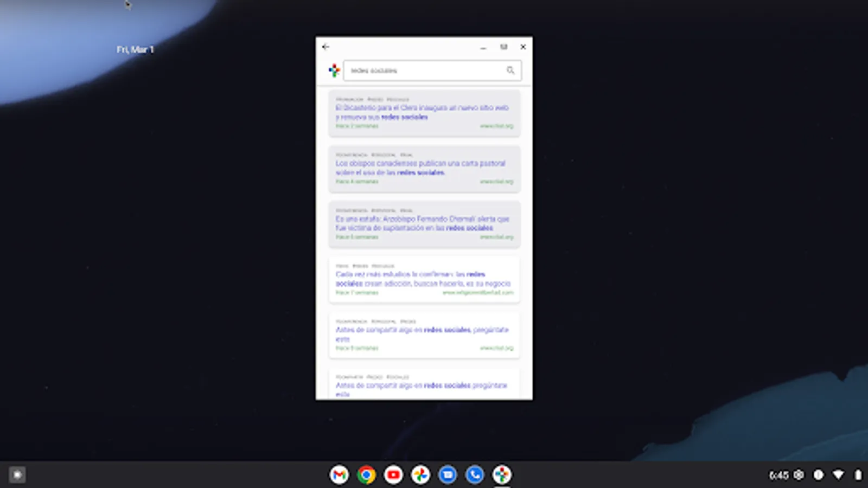Click the back arrow in the search app
Image resolution: width=868 pixels, height=488 pixels.
325,47
